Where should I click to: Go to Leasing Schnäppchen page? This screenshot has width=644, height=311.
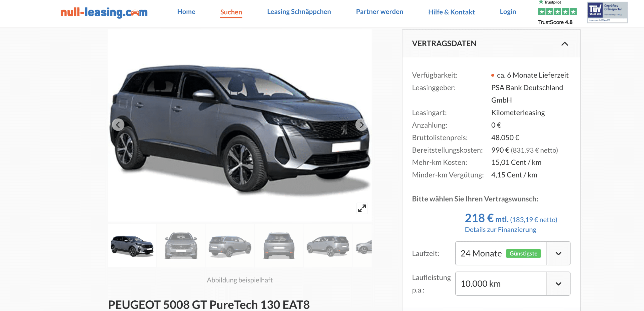coord(299,12)
